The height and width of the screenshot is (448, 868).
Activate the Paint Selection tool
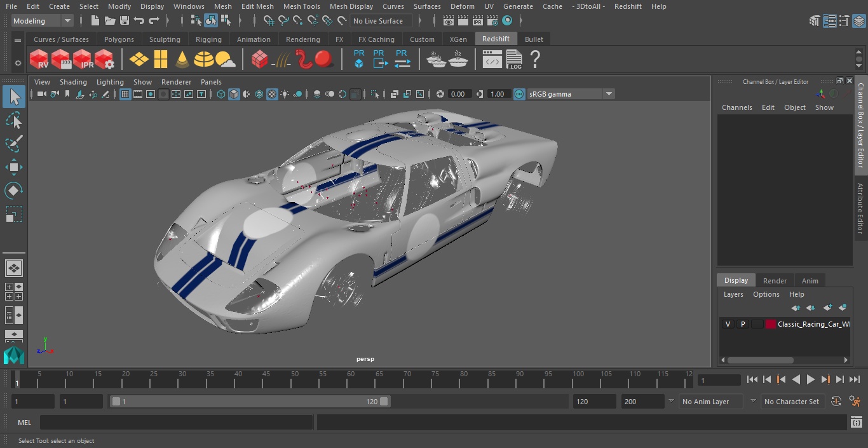pyautogui.click(x=13, y=144)
